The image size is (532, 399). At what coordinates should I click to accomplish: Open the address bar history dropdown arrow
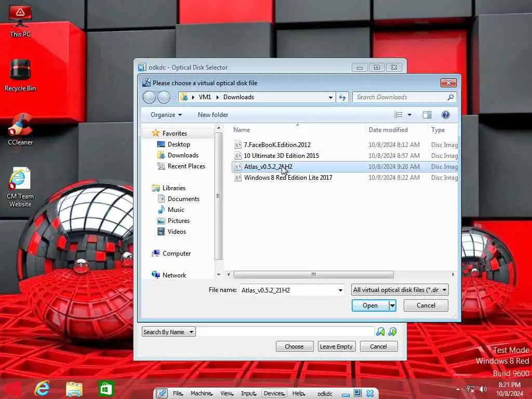(330, 97)
